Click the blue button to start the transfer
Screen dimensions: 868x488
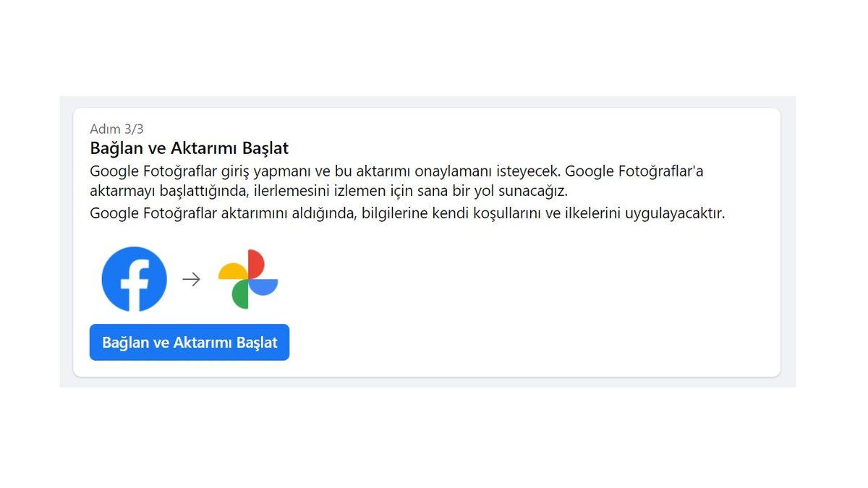click(189, 342)
